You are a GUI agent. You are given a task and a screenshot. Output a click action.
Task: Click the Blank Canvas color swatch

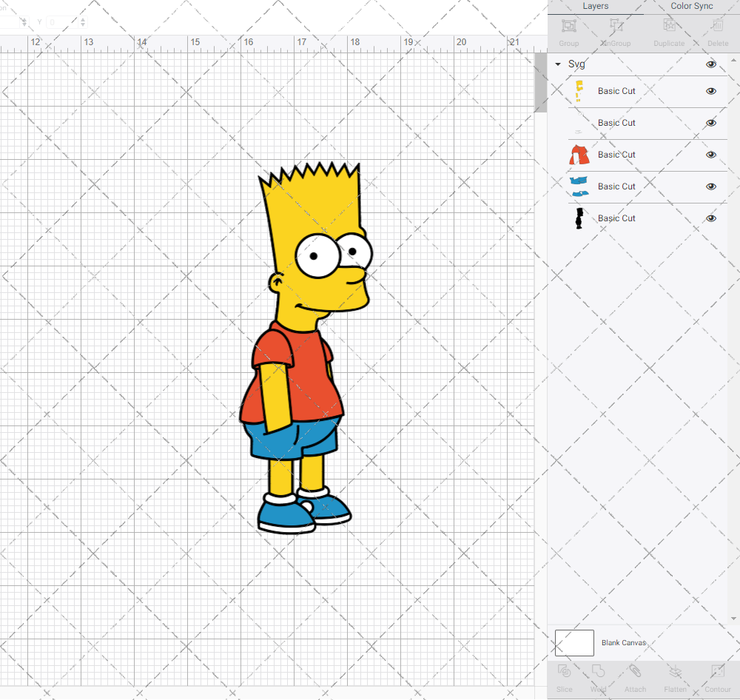(574, 643)
